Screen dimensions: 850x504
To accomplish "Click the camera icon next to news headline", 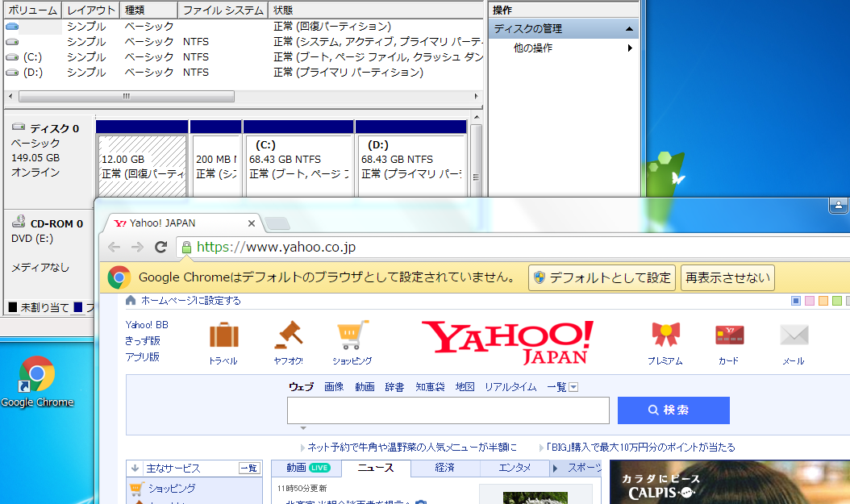I will pyautogui.click(x=421, y=502).
